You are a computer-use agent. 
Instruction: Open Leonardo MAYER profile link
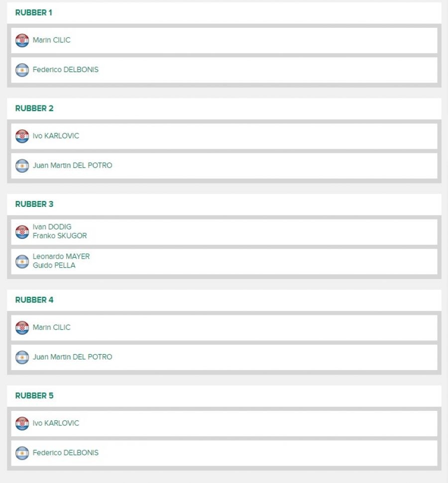click(x=61, y=257)
